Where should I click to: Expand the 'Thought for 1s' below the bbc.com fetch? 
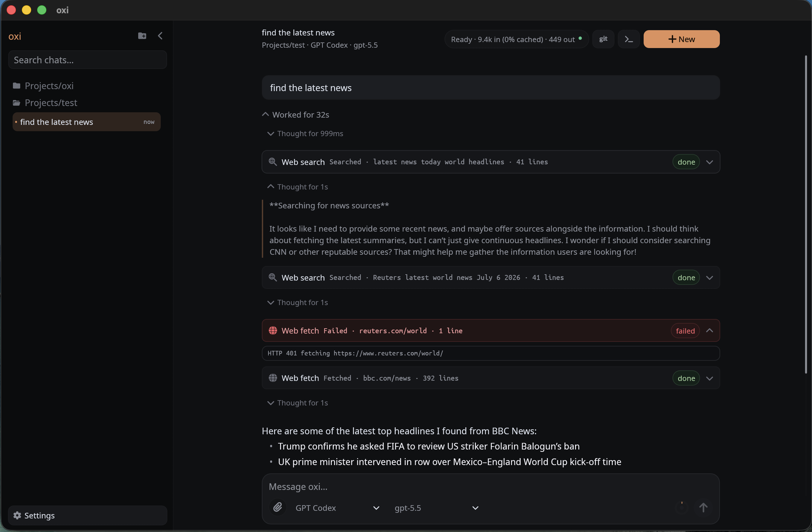297,403
